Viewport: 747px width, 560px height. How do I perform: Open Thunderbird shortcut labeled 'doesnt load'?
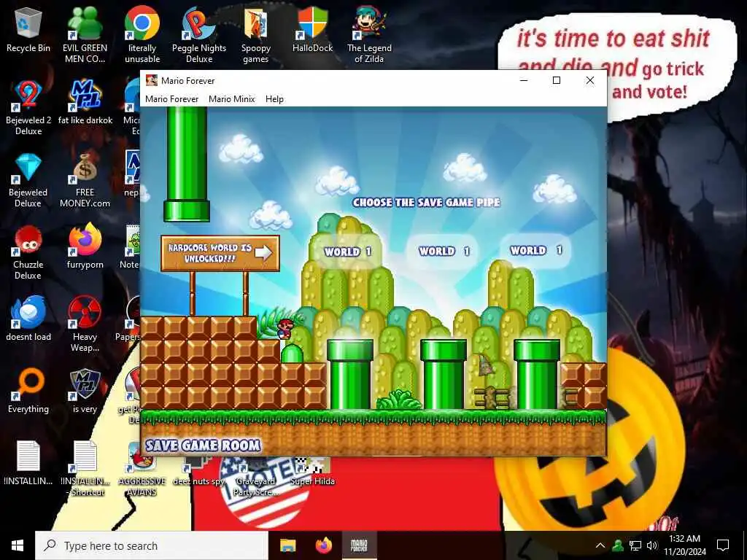[28, 318]
